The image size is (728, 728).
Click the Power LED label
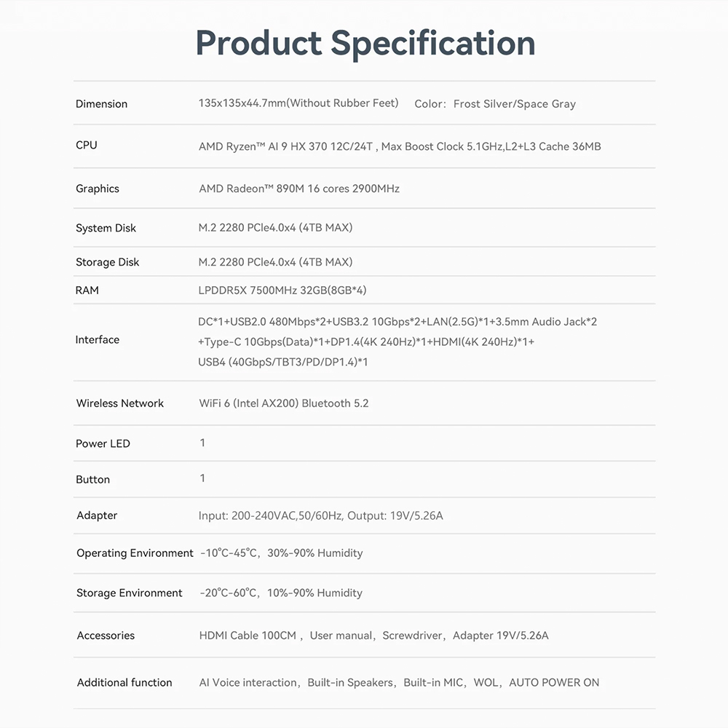click(x=103, y=443)
